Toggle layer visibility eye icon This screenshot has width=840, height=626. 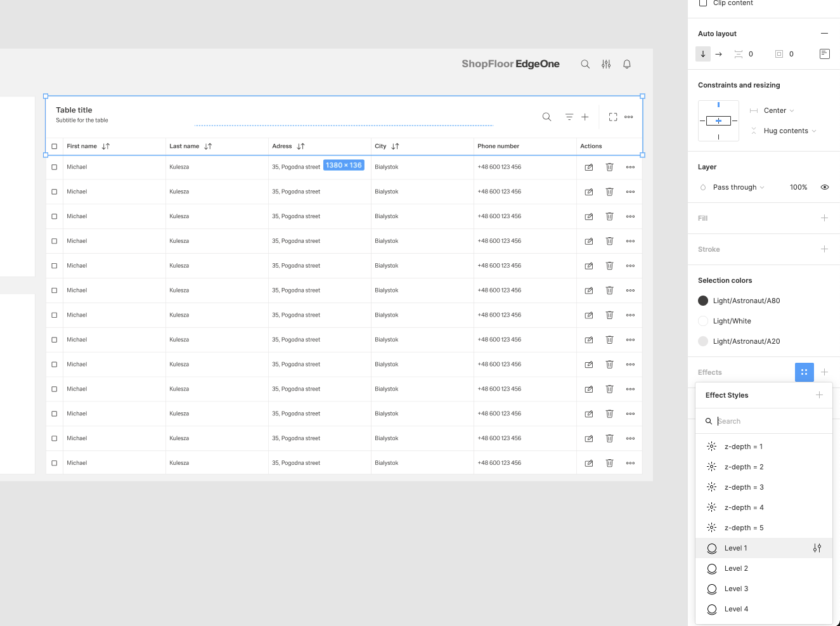(x=825, y=187)
